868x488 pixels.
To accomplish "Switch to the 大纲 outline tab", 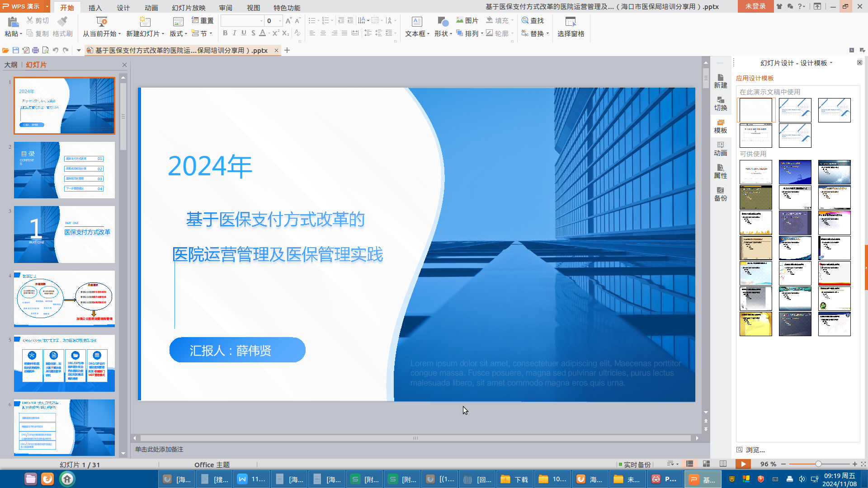I will (x=11, y=65).
